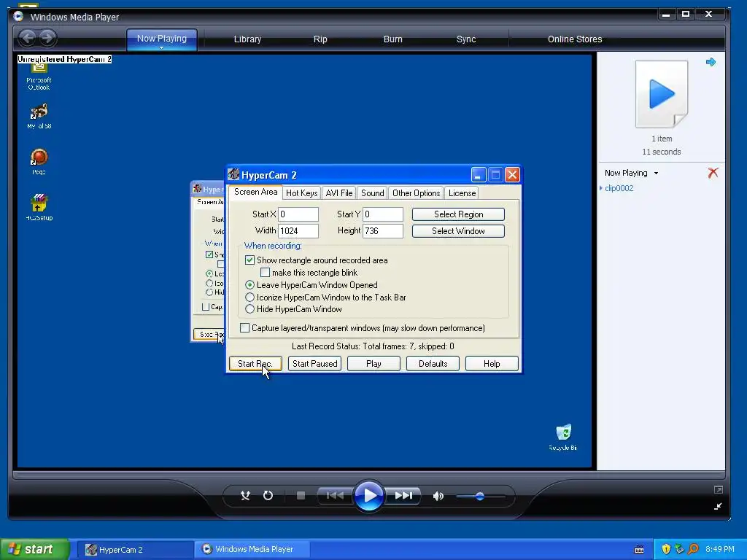The image size is (747, 560).
Task: Click the media thumbnail with play symbol
Action: click(662, 94)
